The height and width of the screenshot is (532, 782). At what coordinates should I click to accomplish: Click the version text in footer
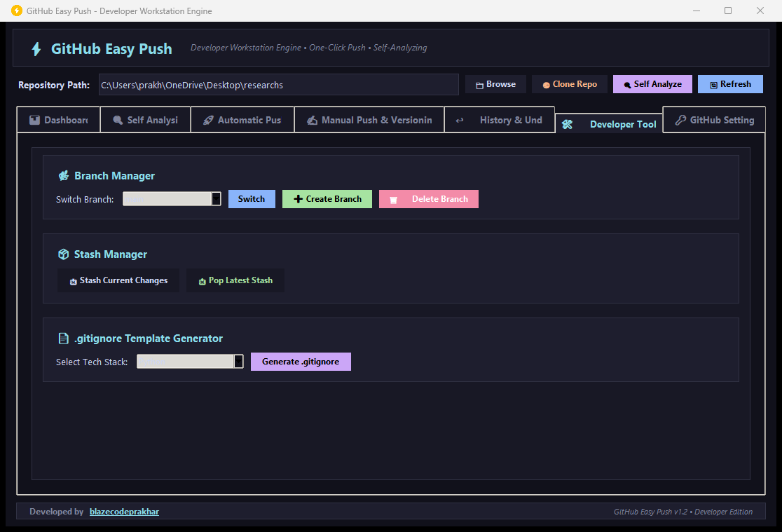682,512
